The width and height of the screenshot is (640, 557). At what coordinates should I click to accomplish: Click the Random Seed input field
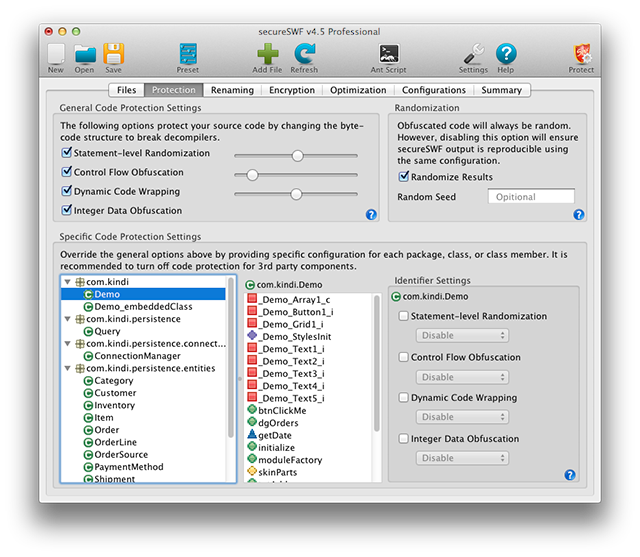(530, 197)
